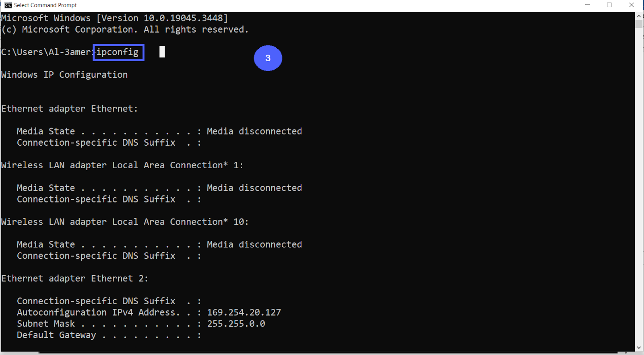Click the scrollbar down arrow
This screenshot has height=355, width=644.
coord(639,347)
